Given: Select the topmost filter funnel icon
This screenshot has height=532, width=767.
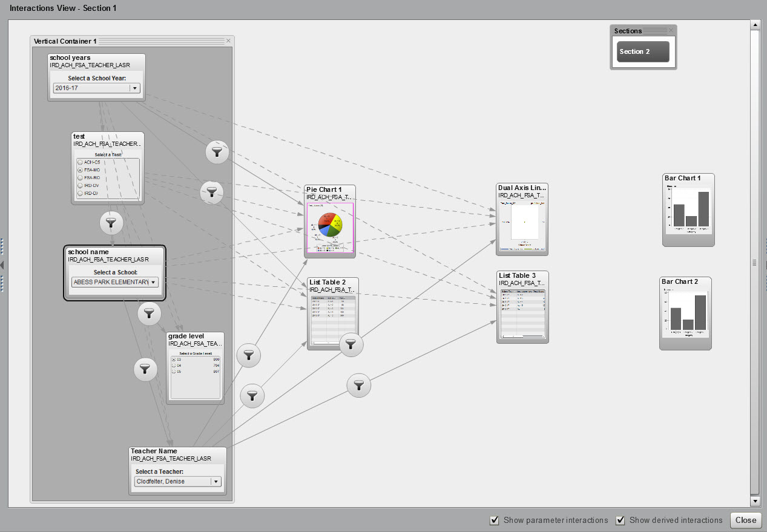Looking at the screenshot, I should click(x=217, y=152).
